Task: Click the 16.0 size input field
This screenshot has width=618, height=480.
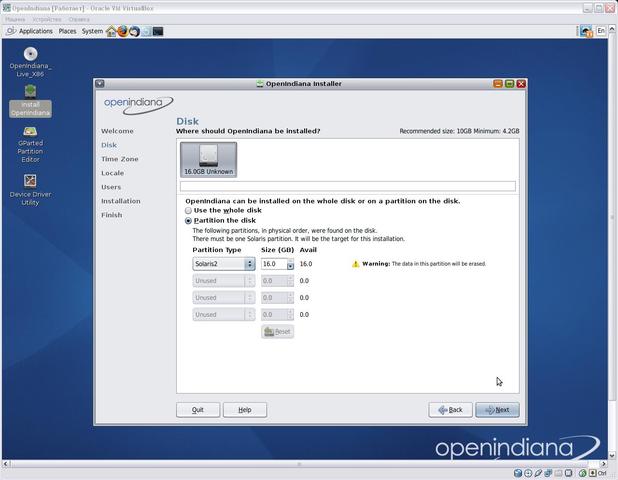Action: [x=274, y=264]
